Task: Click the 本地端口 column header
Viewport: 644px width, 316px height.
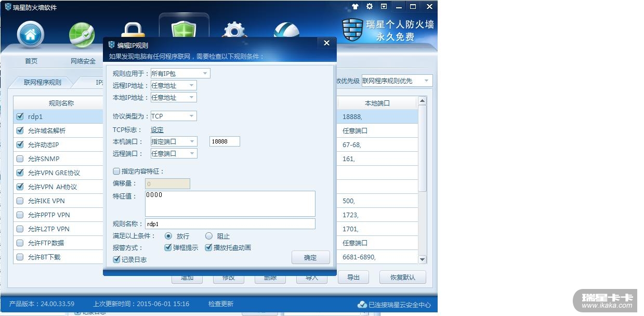Action: [x=377, y=103]
